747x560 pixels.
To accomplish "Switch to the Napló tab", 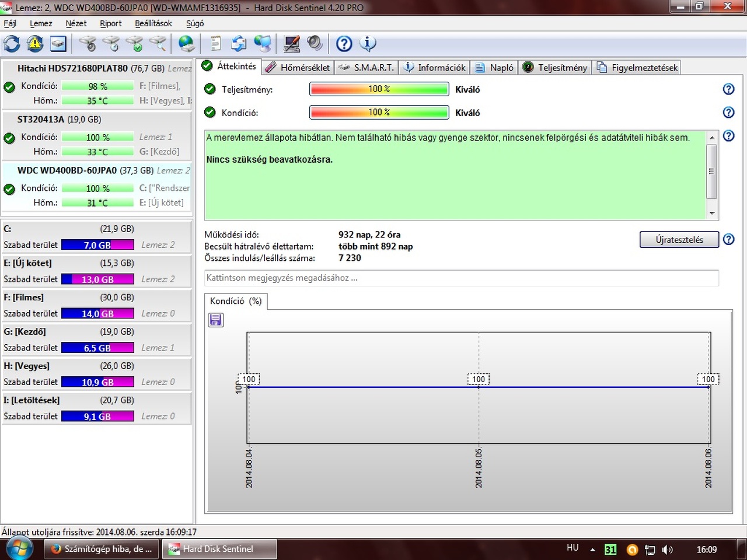I will 495,68.
